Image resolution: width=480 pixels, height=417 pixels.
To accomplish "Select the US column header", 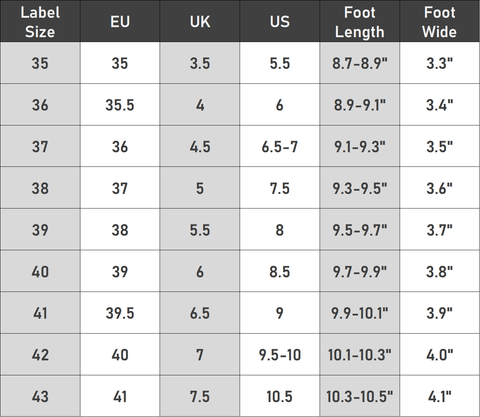I will click(280, 21).
